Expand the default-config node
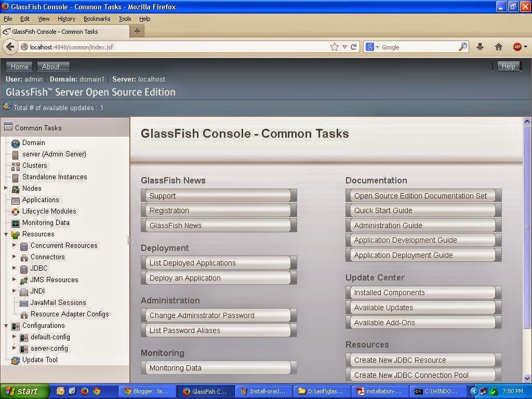The width and height of the screenshot is (532, 399). tap(14, 337)
